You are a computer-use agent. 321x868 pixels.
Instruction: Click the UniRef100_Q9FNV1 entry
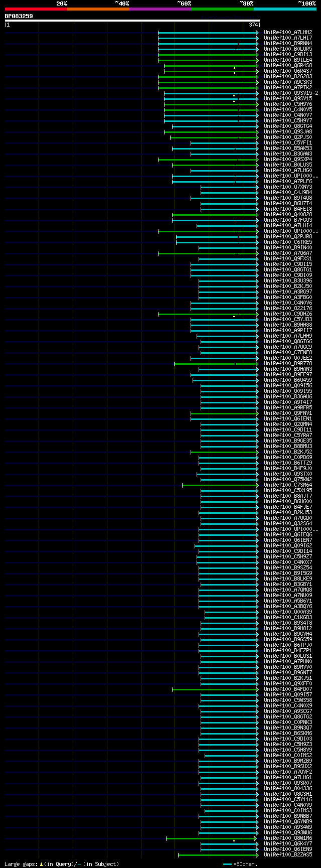coord(288,413)
